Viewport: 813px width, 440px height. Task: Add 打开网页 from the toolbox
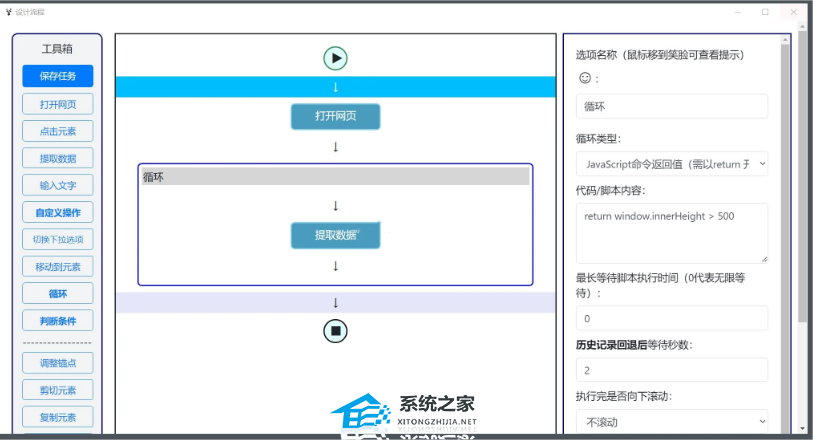[x=58, y=104]
